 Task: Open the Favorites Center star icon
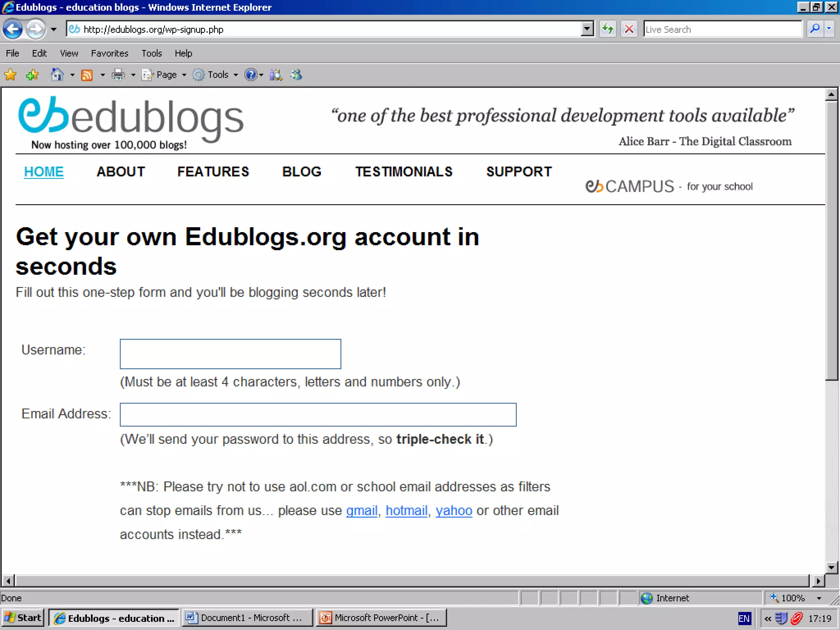pyautogui.click(x=10, y=75)
